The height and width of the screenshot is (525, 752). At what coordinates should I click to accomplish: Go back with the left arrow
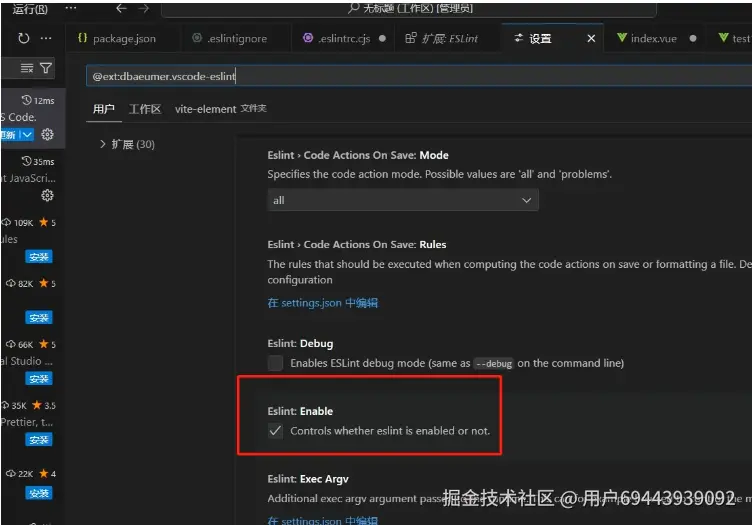point(121,8)
